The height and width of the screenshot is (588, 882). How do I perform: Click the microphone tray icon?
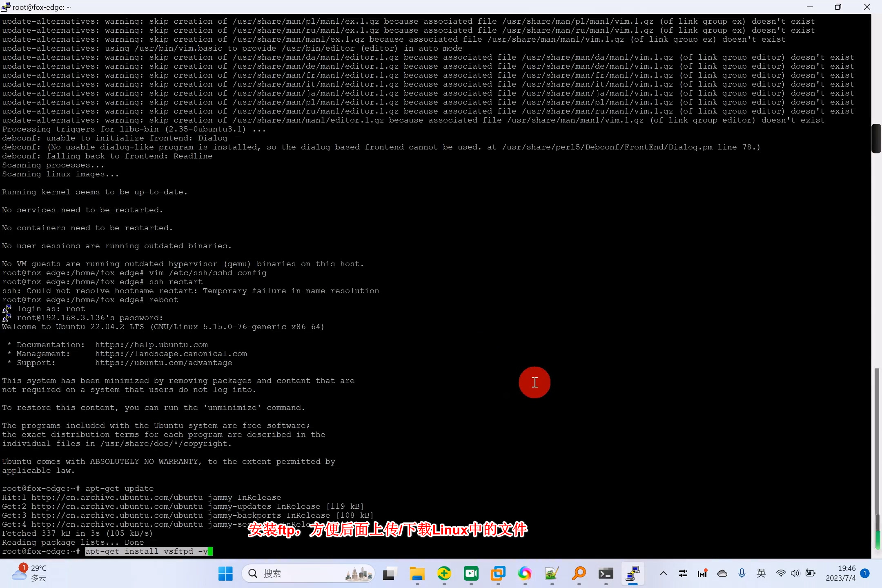click(742, 574)
